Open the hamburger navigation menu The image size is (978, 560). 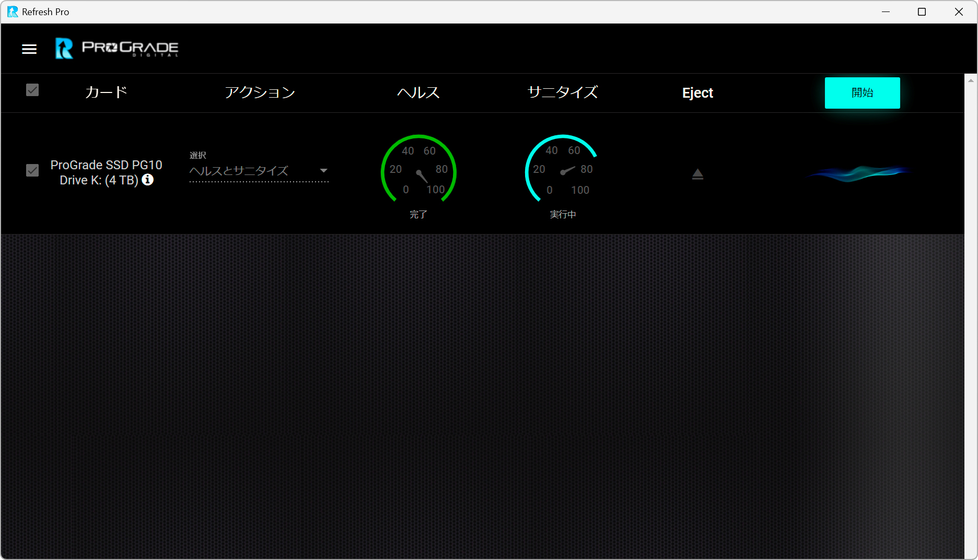[29, 49]
